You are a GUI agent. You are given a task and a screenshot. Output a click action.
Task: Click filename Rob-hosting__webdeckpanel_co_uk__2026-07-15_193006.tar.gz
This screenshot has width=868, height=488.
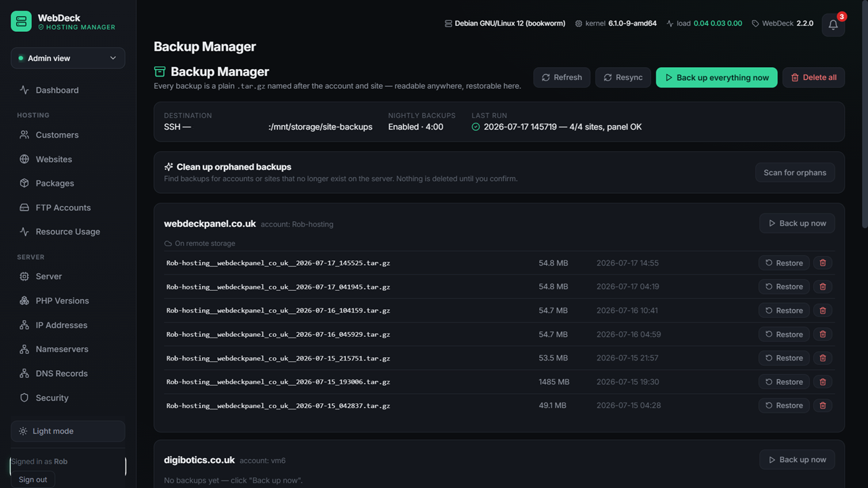(278, 382)
